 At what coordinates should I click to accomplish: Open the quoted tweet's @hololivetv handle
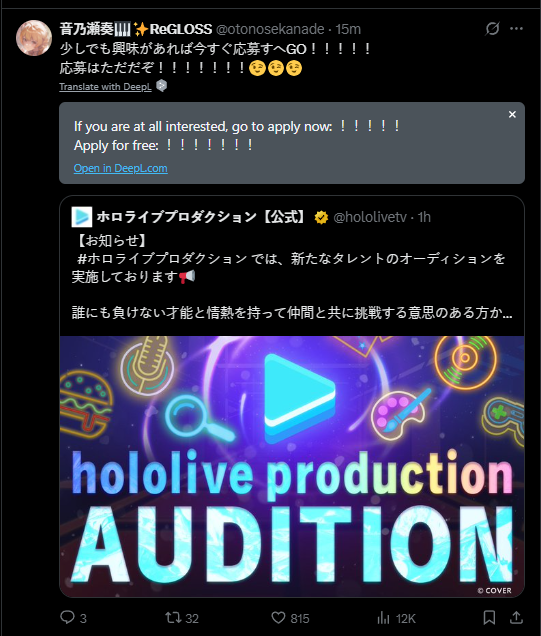pyautogui.click(x=370, y=217)
